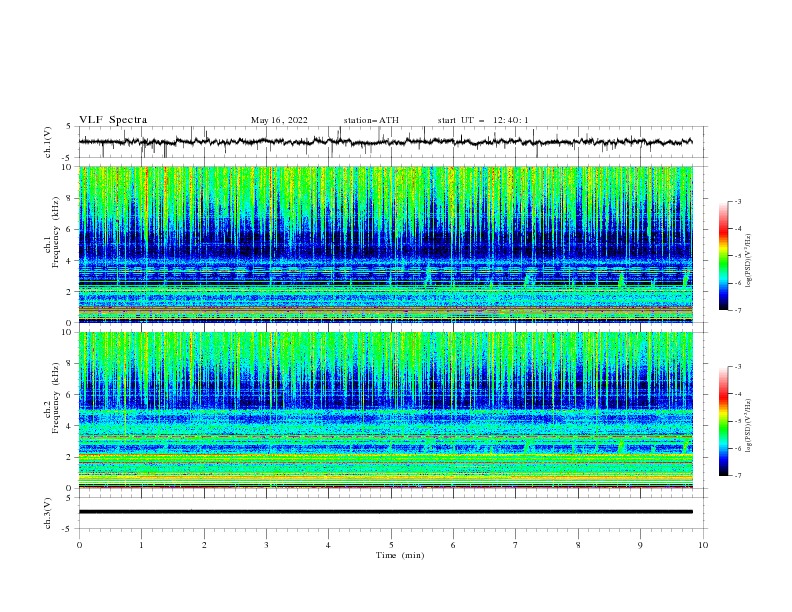Click the "-3" label on ch.2 colorbar
This screenshot has height=612, width=792.
(738, 367)
